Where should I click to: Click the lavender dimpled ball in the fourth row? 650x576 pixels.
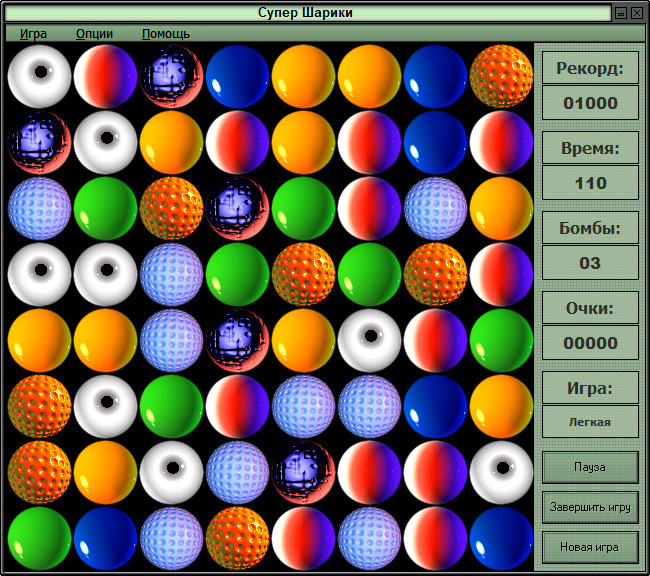pyautogui.click(x=172, y=274)
